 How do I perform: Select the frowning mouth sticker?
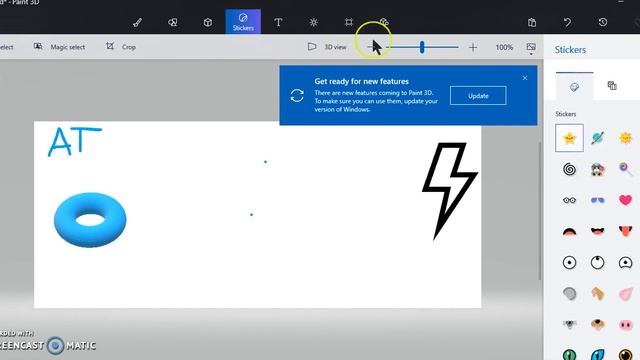point(569,232)
